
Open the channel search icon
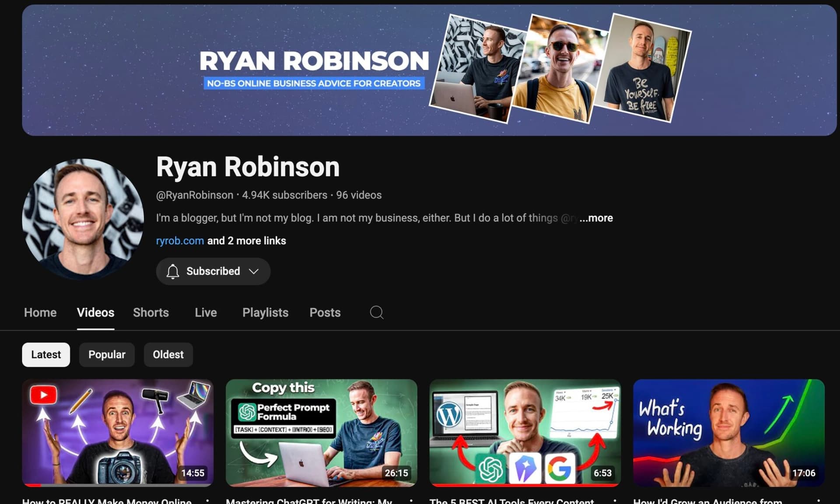[376, 312]
